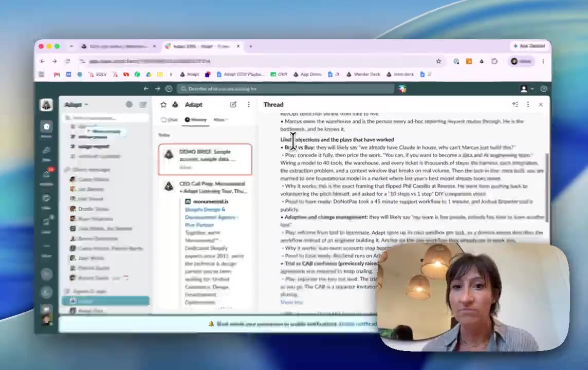Click the Likely objections heading text
Screen dimensions: 588x370
(337, 139)
